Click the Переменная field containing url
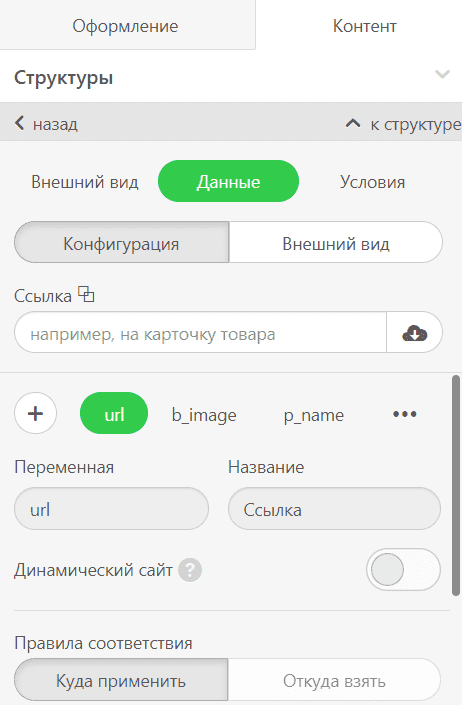The image size is (462, 705). [111, 509]
